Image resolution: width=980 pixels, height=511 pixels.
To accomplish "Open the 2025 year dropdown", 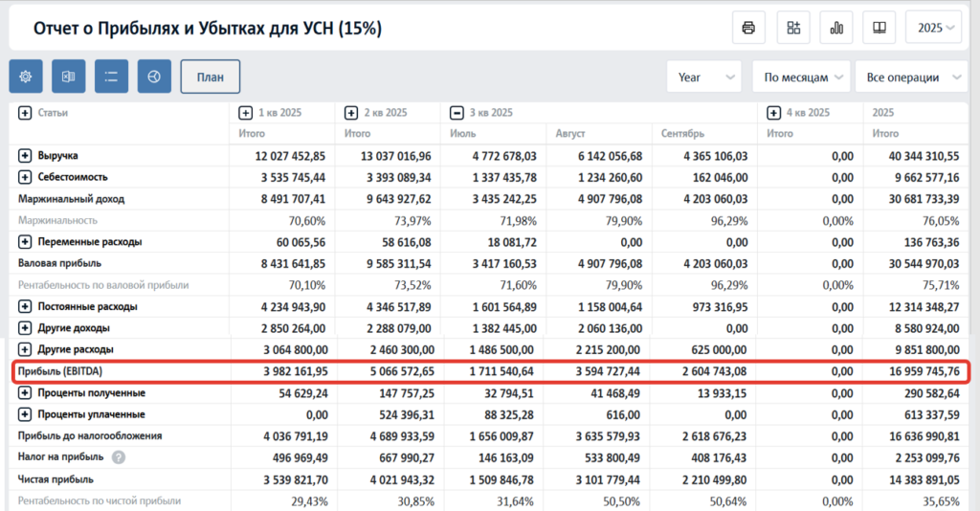I will click(934, 28).
